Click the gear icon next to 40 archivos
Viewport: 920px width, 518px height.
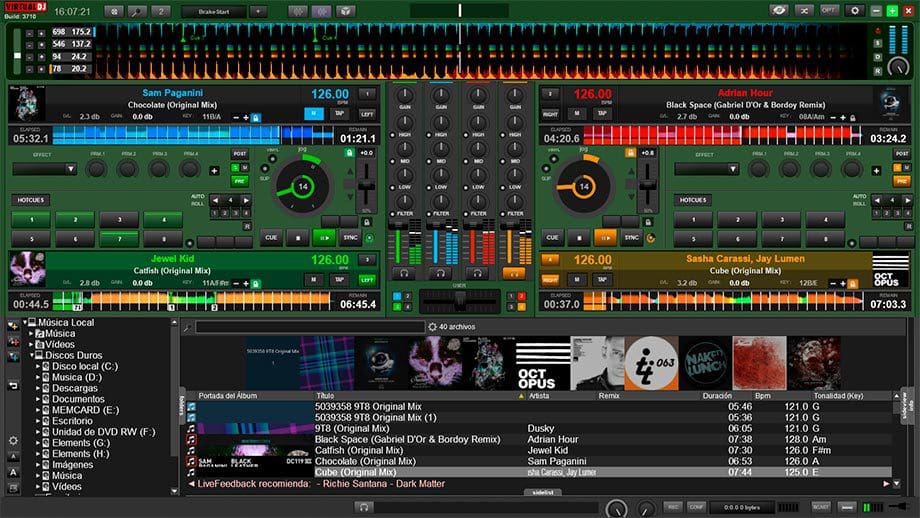432,327
